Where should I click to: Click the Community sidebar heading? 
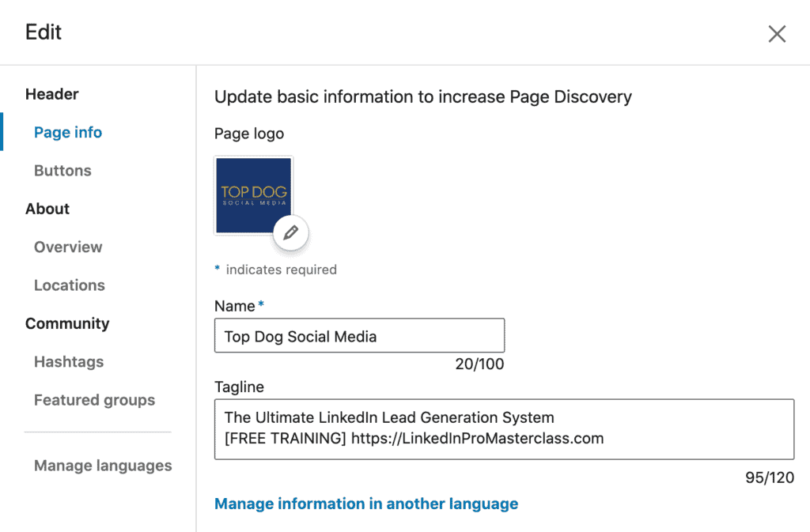(x=67, y=323)
